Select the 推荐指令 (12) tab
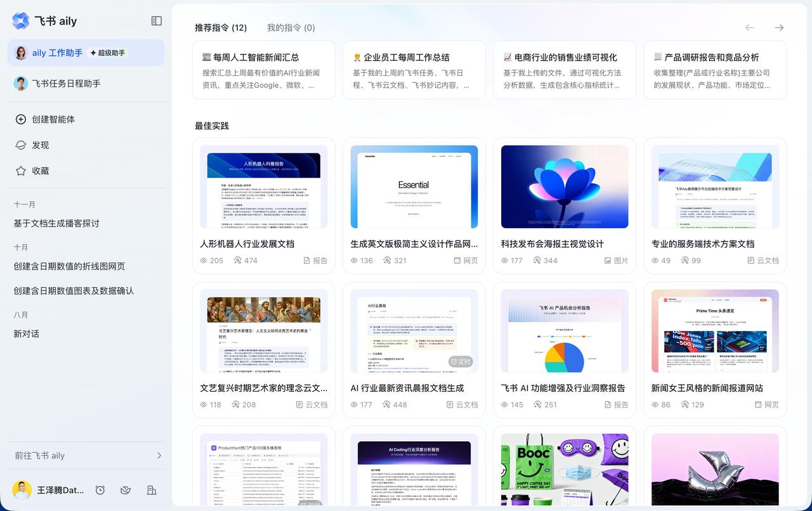The width and height of the screenshot is (812, 511). tap(221, 28)
